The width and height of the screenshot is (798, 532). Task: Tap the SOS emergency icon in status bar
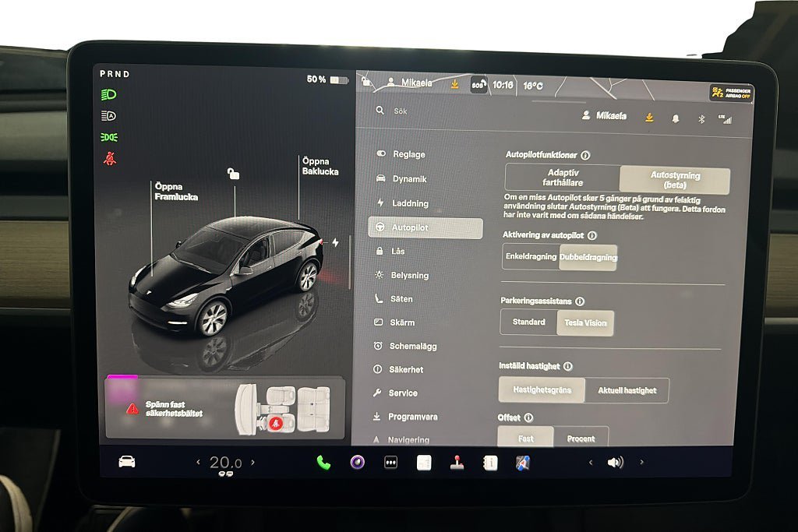478,84
